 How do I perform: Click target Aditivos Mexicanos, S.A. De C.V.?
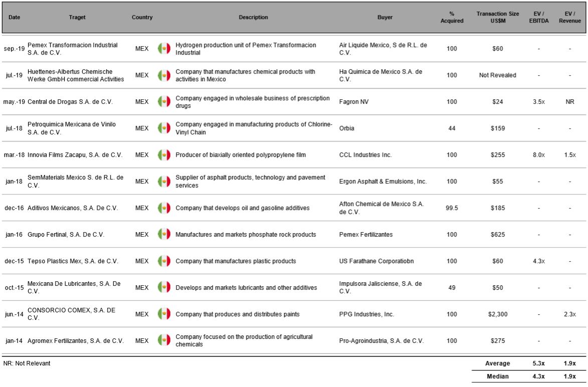coord(73,208)
